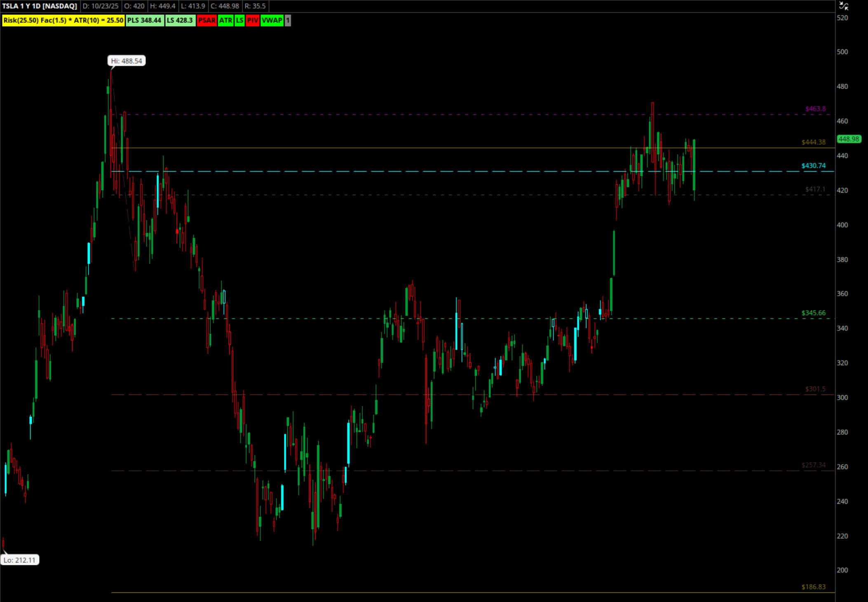Click the 500 mark on price axis
Screen dimensions: 868x602
[x=842, y=52]
